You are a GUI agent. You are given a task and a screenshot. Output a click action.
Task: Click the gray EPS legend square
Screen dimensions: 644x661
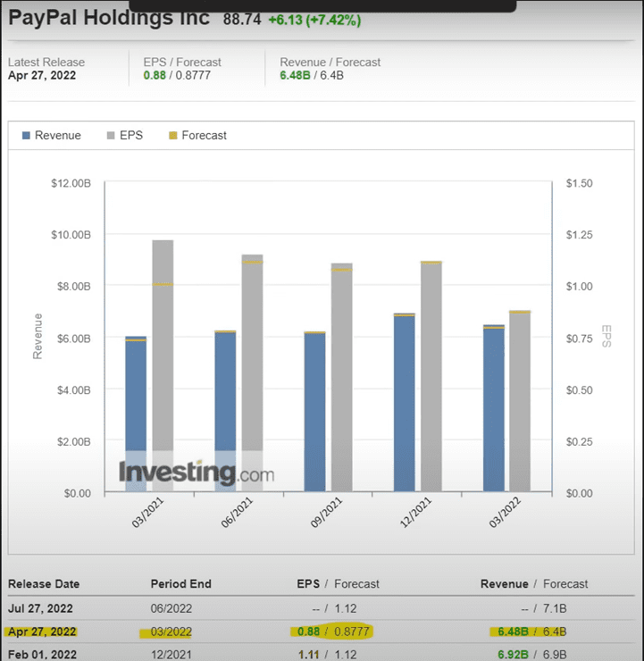pos(111,136)
